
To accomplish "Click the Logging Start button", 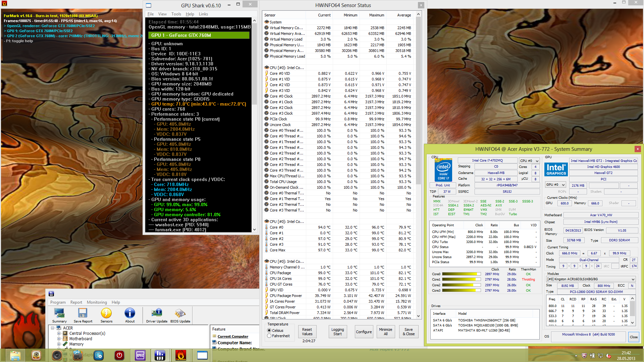I will coord(337,332).
